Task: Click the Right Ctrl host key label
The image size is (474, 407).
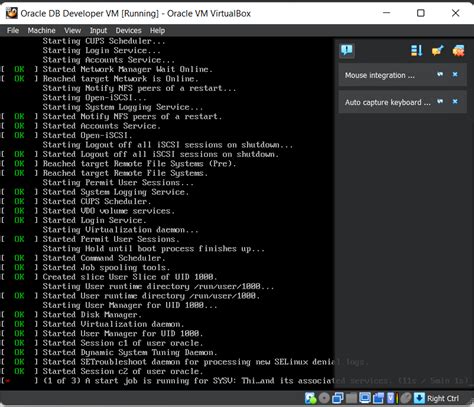Action: point(443,398)
